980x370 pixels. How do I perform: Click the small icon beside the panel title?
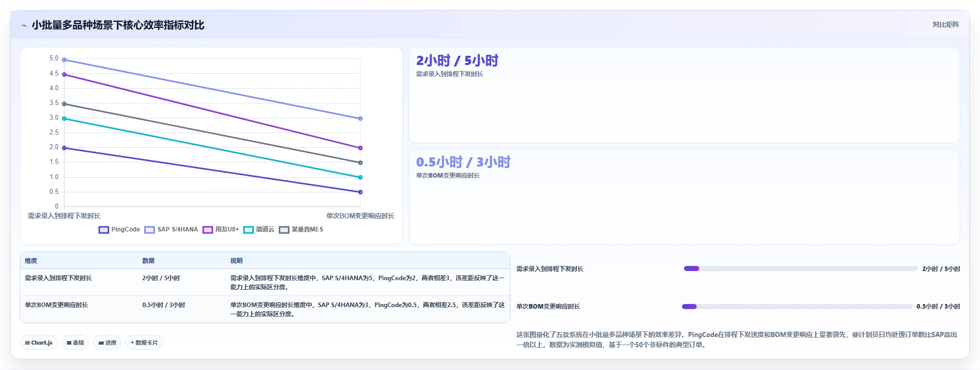click(24, 25)
